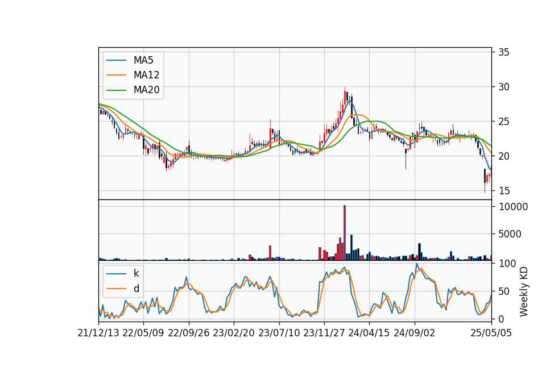Click the orange MA12 legend line swatch
This screenshot has height=392, width=546.
pos(116,75)
